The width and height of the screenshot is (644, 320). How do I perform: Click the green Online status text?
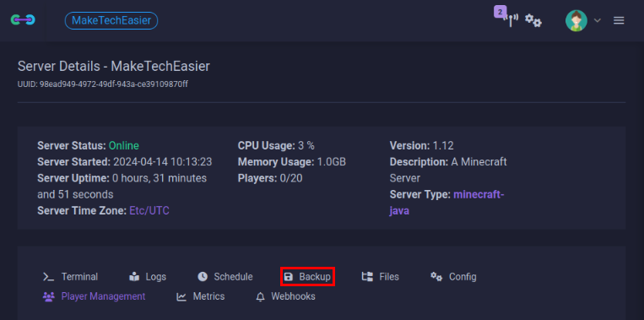click(x=123, y=146)
